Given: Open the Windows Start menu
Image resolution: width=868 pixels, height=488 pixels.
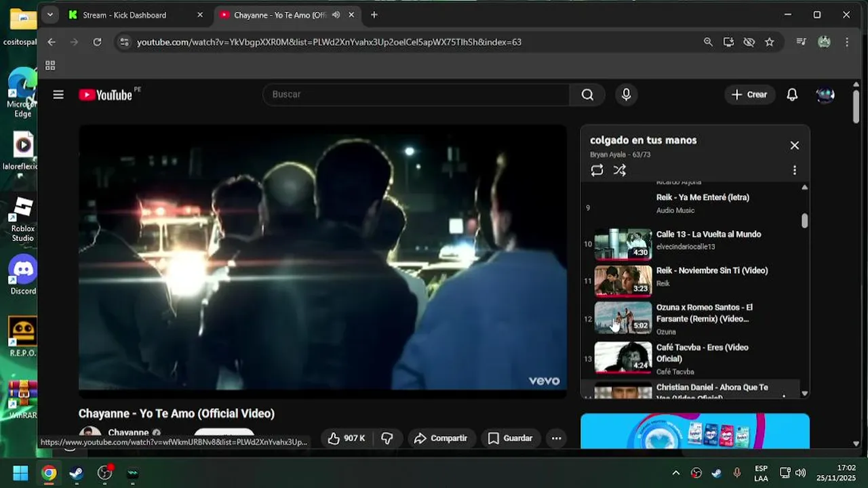Looking at the screenshot, I should coord(21,473).
